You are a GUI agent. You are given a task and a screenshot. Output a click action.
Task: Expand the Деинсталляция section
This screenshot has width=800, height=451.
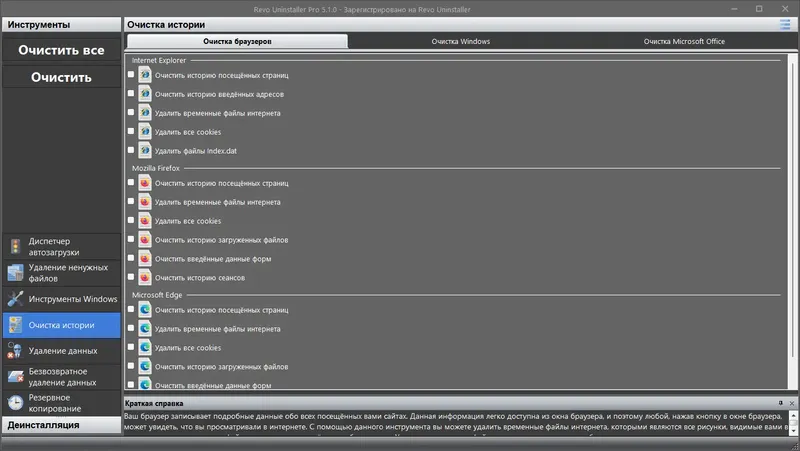pyautogui.click(x=61, y=425)
